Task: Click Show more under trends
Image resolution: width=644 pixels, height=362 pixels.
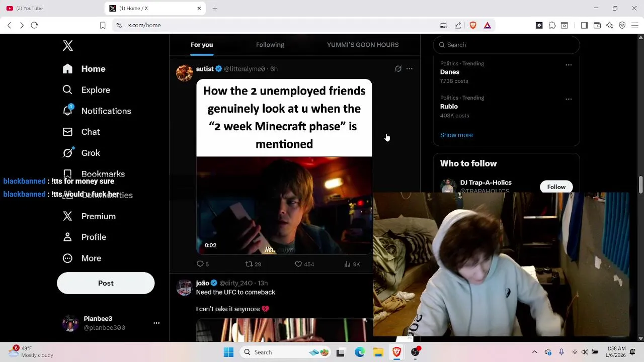Action: click(456, 135)
